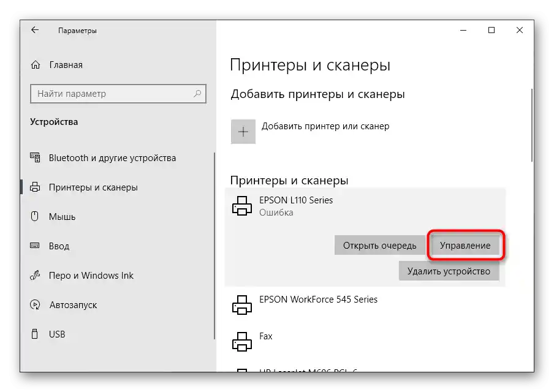Click the Устройства section heading
This screenshot has height=392, width=554.
coord(54,122)
